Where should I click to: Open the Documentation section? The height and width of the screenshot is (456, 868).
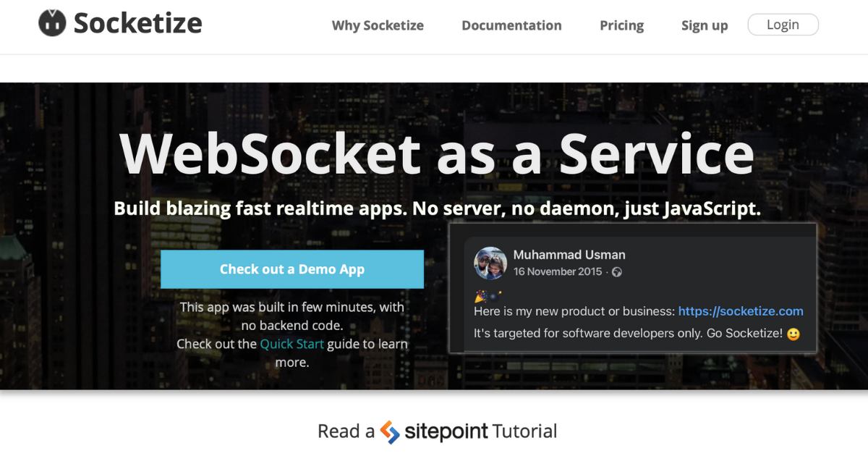tap(511, 25)
